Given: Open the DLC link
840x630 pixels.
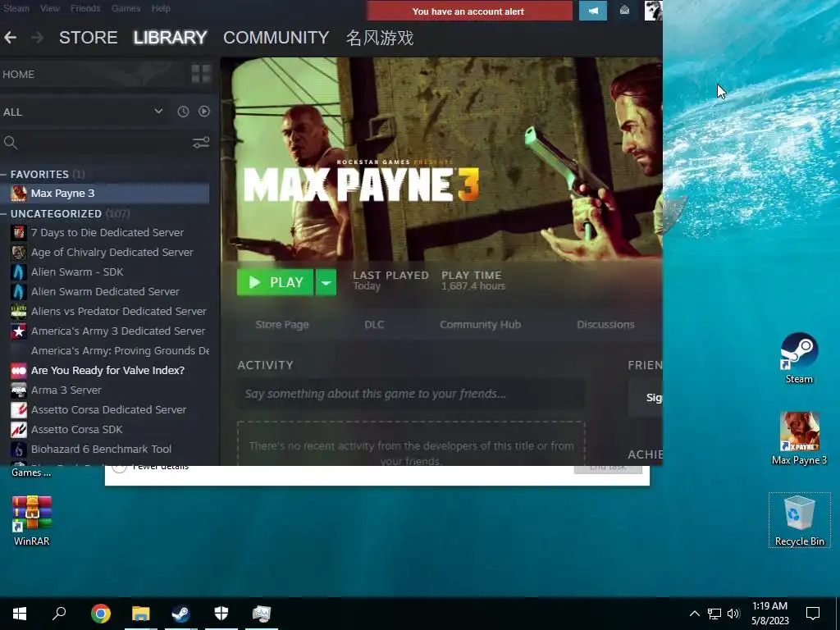Looking at the screenshot, I should [x=374, y=325].
